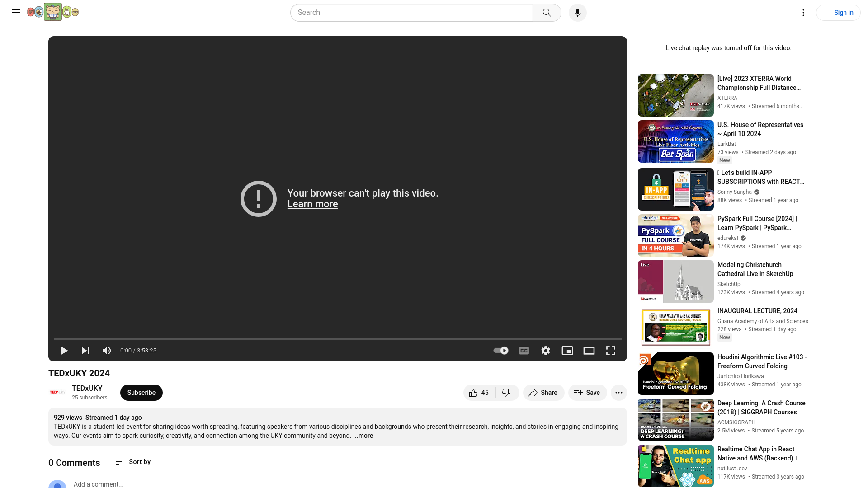Screen dimensions: 868x488
Task: Open IN-APP SUBSCRIPTIONS video thumbnail
Action: [675, 189]
